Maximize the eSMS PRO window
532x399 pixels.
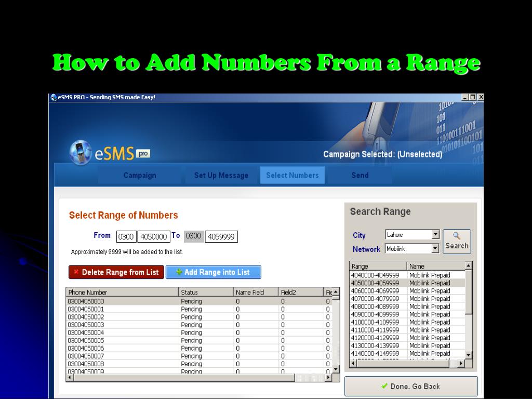pos(473,97)
